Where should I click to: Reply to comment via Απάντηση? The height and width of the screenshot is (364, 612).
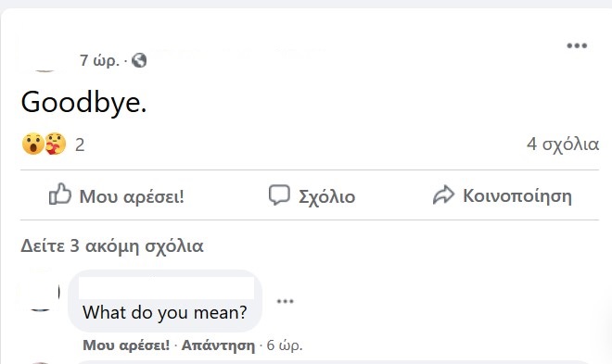coord(218,345)
